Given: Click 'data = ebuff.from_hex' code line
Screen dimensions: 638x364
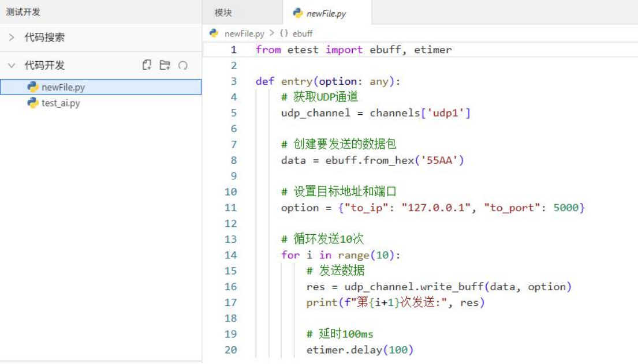Looking at the screenshot, I should coord(372,160).
